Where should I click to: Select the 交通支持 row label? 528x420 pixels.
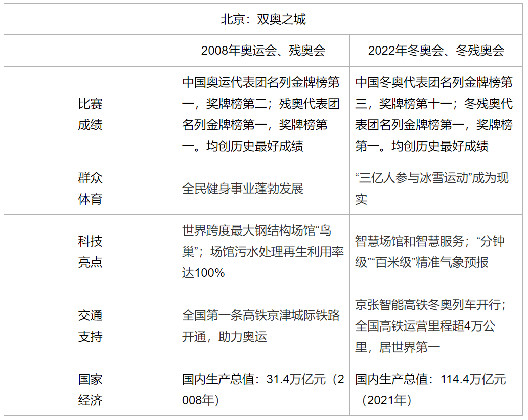point(90,326)
